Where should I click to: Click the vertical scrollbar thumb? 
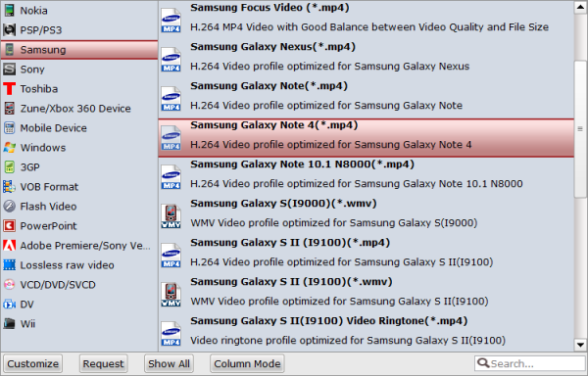580,128
